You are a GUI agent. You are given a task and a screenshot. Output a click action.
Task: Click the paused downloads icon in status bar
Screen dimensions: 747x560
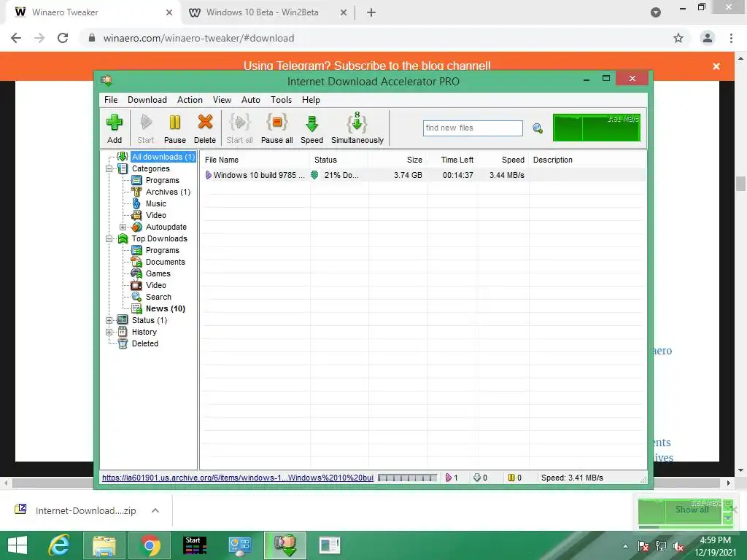(511, 478)
